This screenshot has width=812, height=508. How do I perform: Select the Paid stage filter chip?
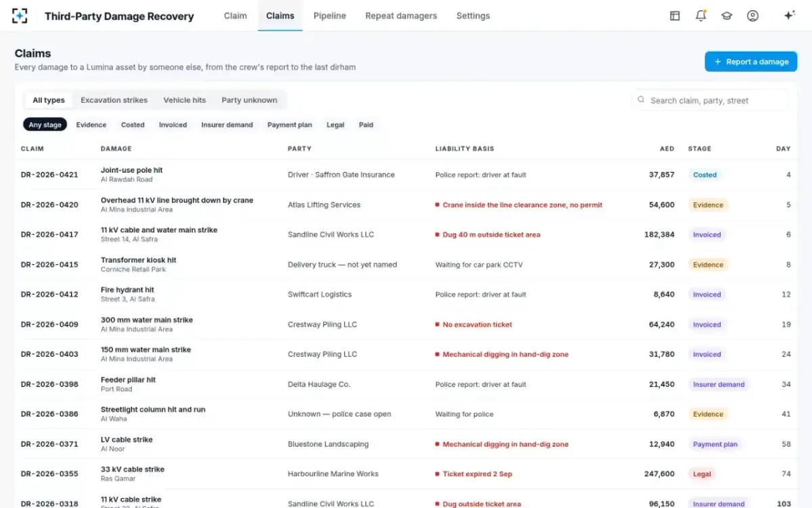point(366,125)
